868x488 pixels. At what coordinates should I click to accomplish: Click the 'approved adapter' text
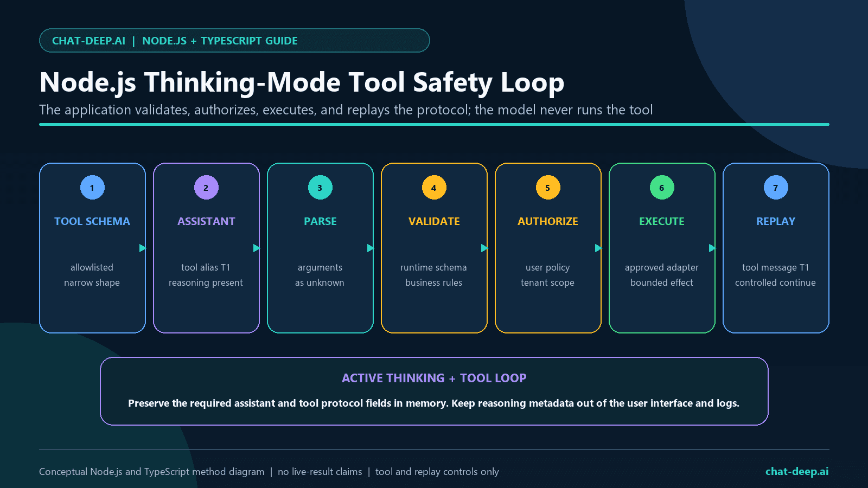click(662, 267)
